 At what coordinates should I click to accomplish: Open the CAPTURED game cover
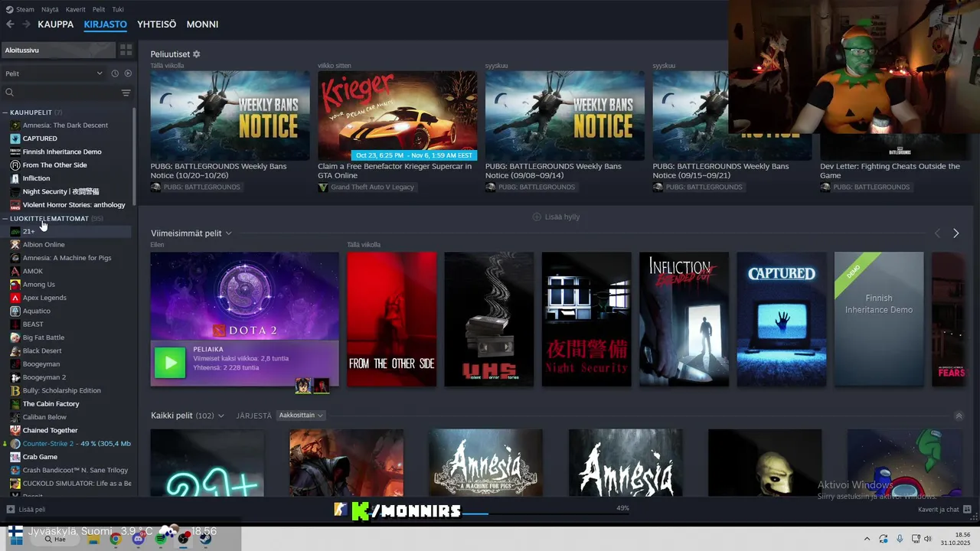[782, 319]
